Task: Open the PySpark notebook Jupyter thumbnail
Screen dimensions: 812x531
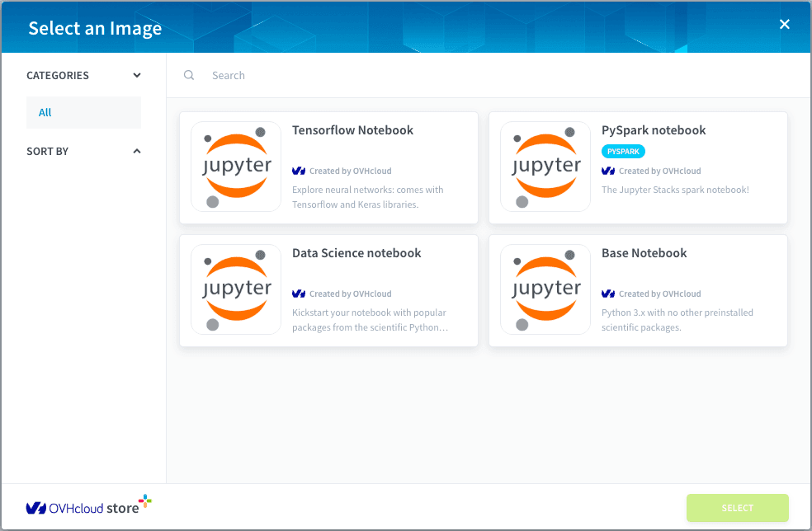Action: 545,167
